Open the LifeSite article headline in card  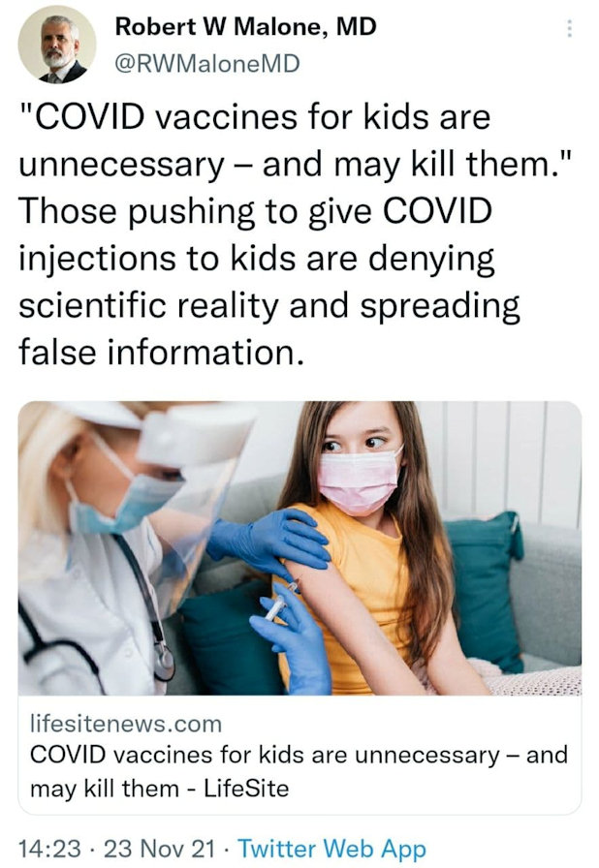tap(299, 771)
